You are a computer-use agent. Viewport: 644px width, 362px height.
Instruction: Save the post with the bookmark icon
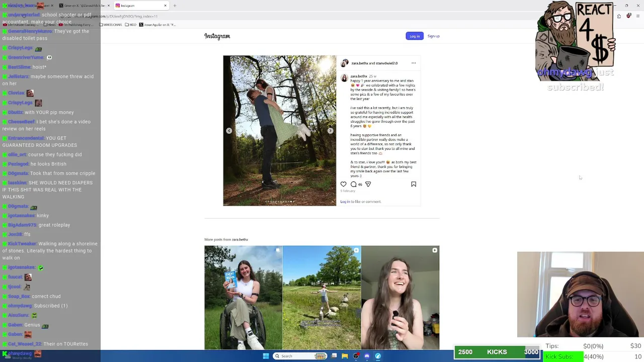(414, 185)
